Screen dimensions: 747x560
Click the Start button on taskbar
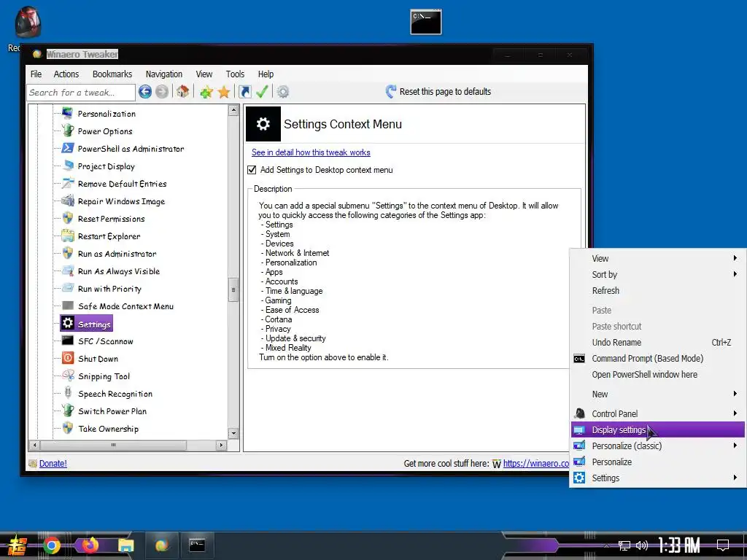click(17, 545)
